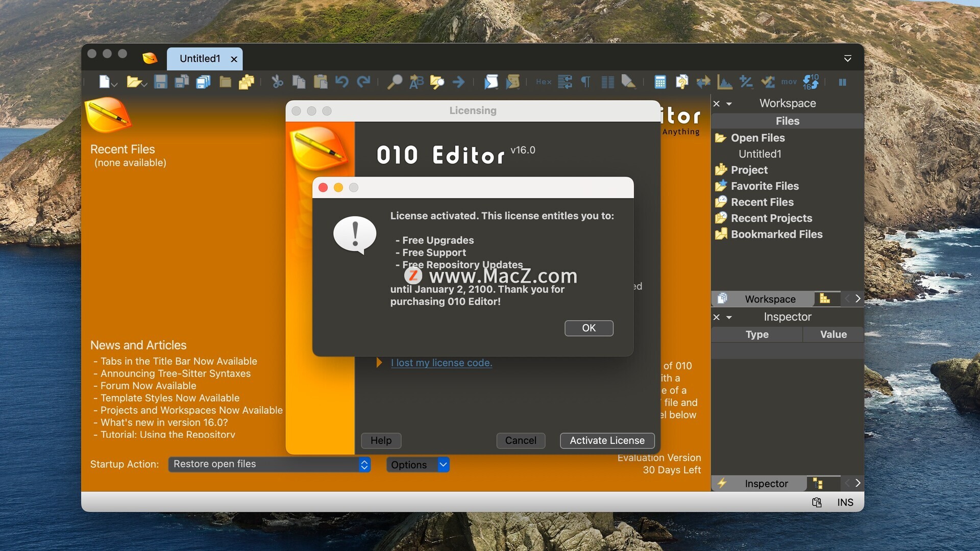The height and width of the screenshot is (551, 980).
Task: Toggle Hex edit mode in toolbar
Action: 544,82
